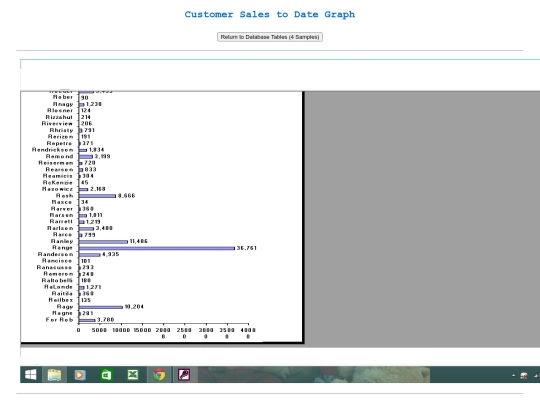540x405 pixels.
Task: Open the Access key icon on the taskbar
Action: tap(184, 374)
